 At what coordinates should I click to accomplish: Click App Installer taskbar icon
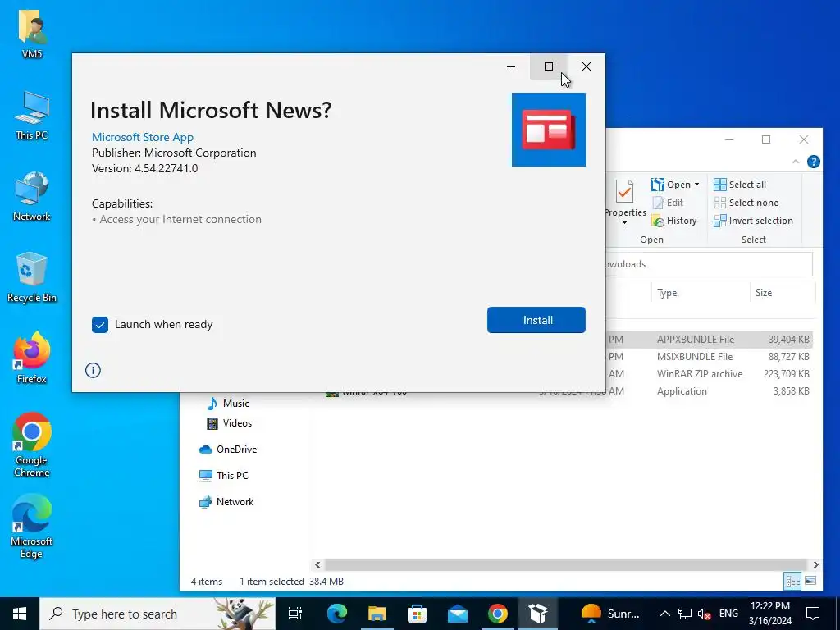[x=537, y=614]
